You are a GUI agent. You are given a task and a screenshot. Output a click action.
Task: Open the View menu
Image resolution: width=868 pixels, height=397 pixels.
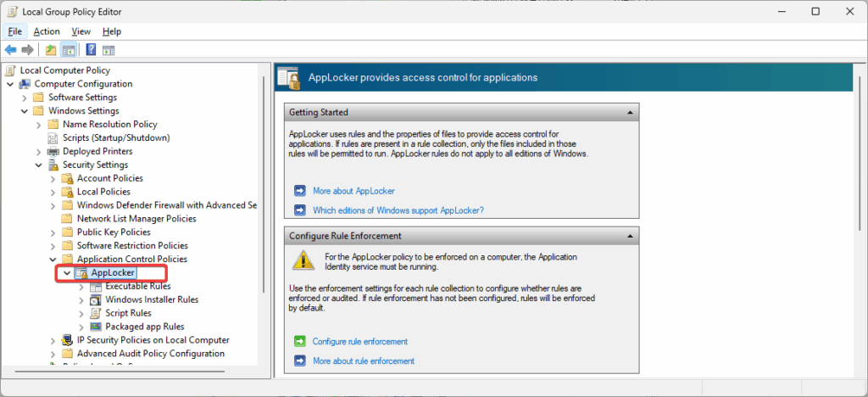pos(81,31)
